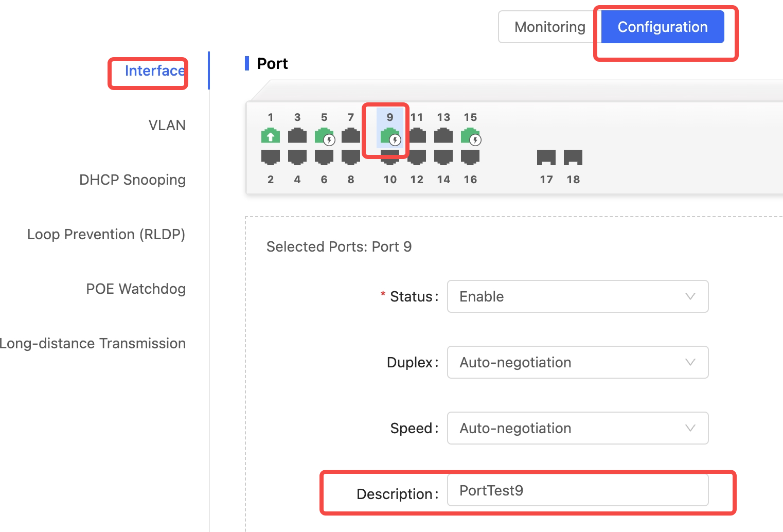Open Interface in the sidebar
The width and height of the screenshot is (783, 532).
click(155, 70)
